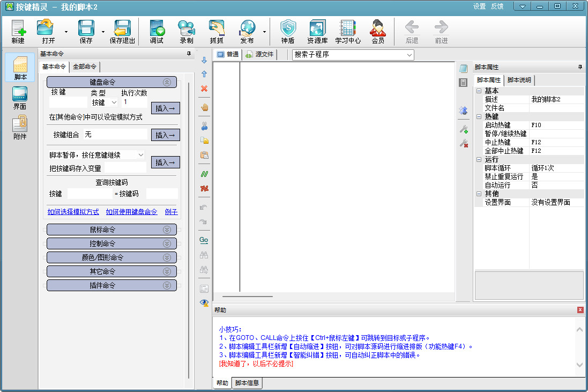Create a new script with 新建

tap(18, 31)
